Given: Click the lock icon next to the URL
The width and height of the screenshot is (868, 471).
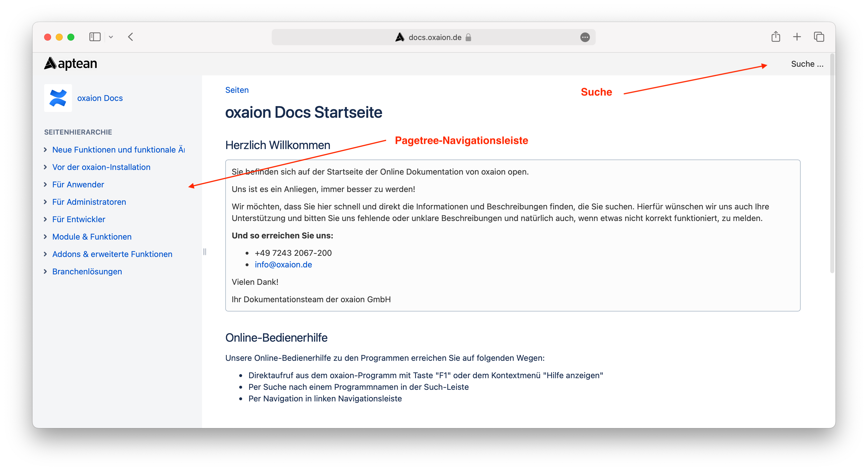Looking at the screenshot, I should coord(468,37).
